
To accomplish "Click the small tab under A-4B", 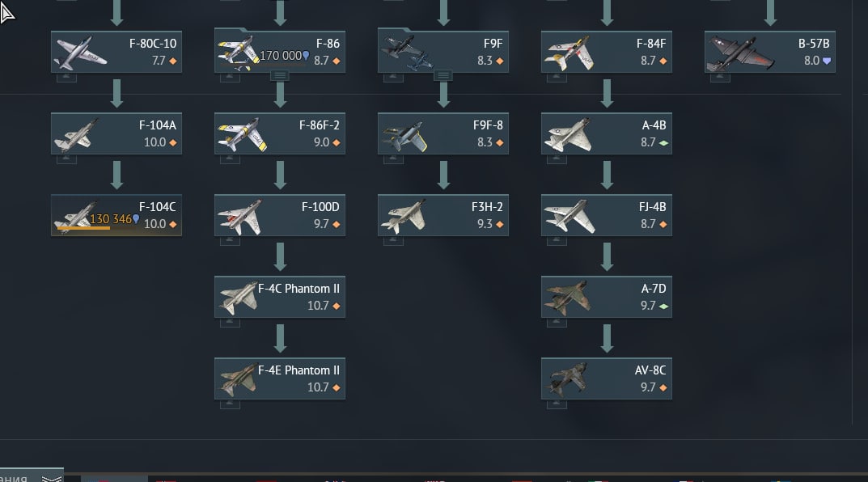I will click(557, 159).
